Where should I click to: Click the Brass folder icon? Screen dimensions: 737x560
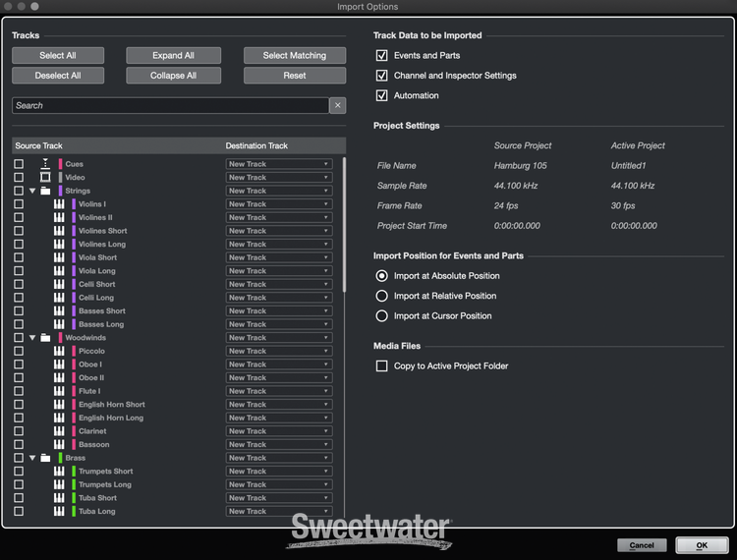pos(45,458)
